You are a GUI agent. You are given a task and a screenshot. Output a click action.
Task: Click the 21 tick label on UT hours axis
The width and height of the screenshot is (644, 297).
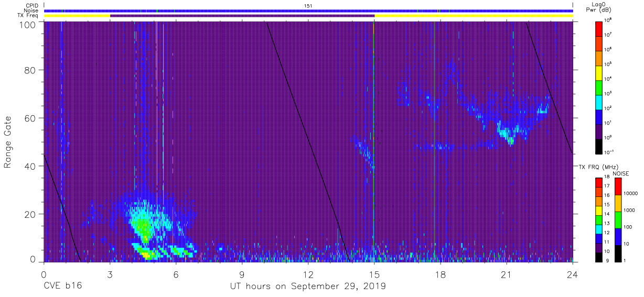click(x=506, y=274)
